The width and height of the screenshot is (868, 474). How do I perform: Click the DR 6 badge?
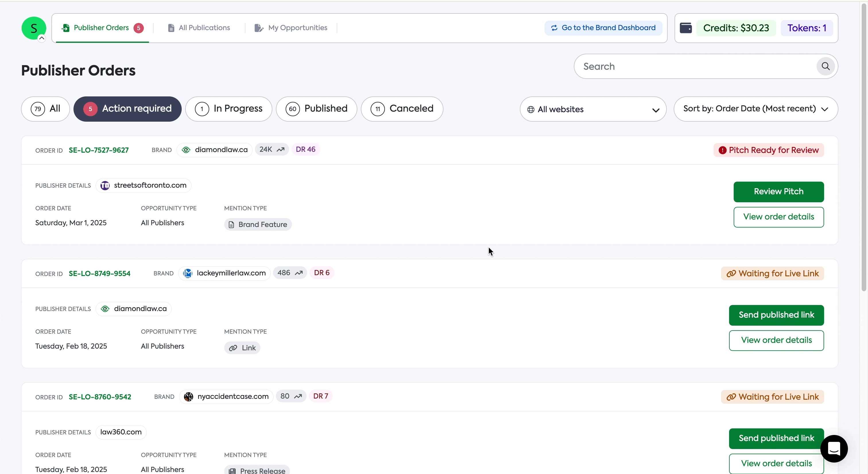point(322,273)
